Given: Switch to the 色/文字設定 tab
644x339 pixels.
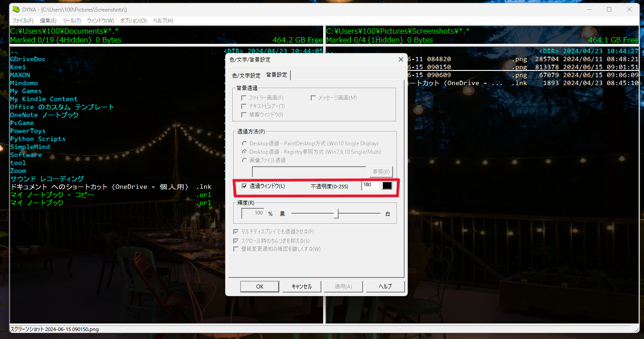Looking at the screenshot, I should pos(246,75).
